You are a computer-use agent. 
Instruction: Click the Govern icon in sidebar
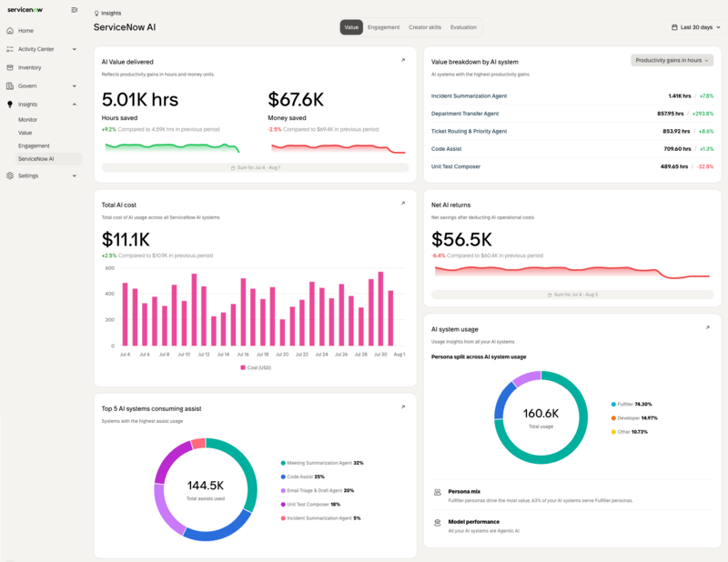click(x=10, y=85)
